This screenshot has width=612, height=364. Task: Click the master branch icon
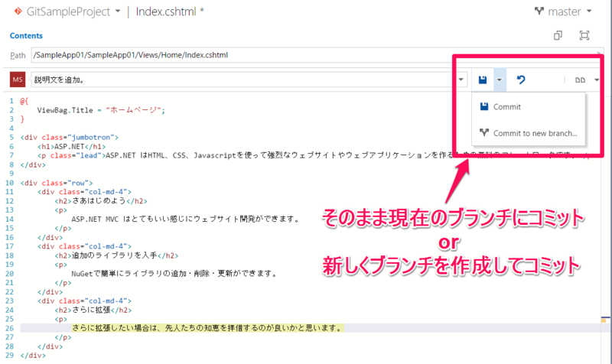click(539, 11)
